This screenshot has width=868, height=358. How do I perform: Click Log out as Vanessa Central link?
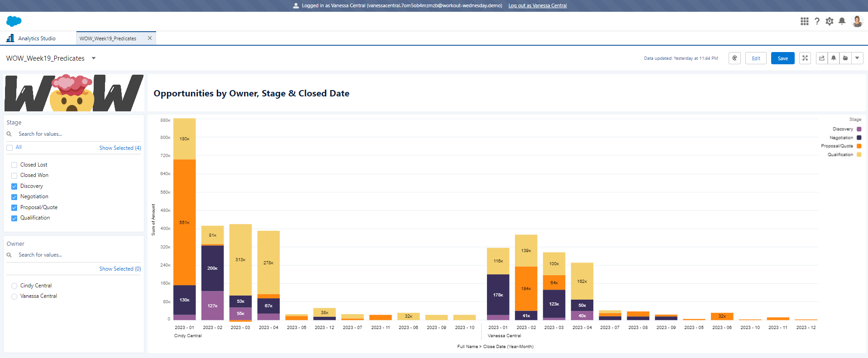pos(538,5)
